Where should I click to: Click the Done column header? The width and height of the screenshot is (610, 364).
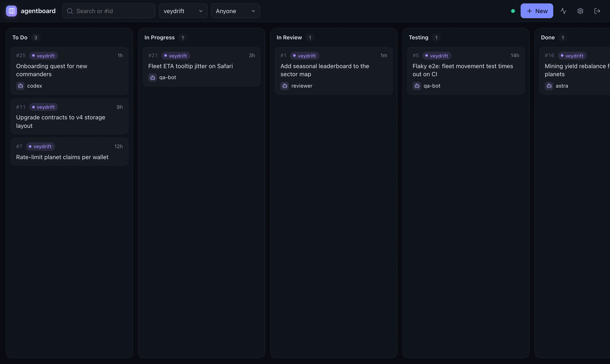pos(548,37)
